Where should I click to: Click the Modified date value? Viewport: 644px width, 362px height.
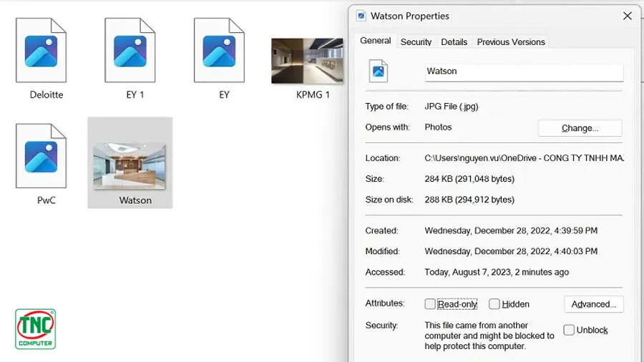click(x=511, y=251)
